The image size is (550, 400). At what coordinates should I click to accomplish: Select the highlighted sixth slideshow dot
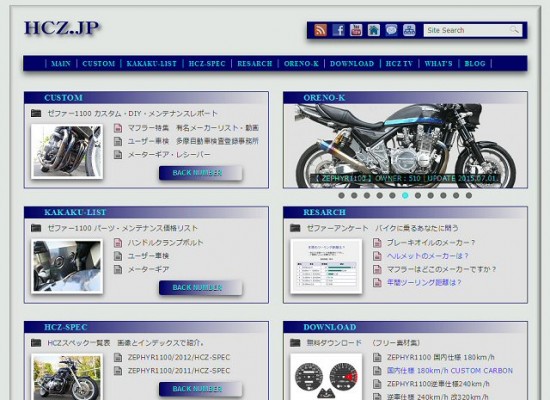405,195
